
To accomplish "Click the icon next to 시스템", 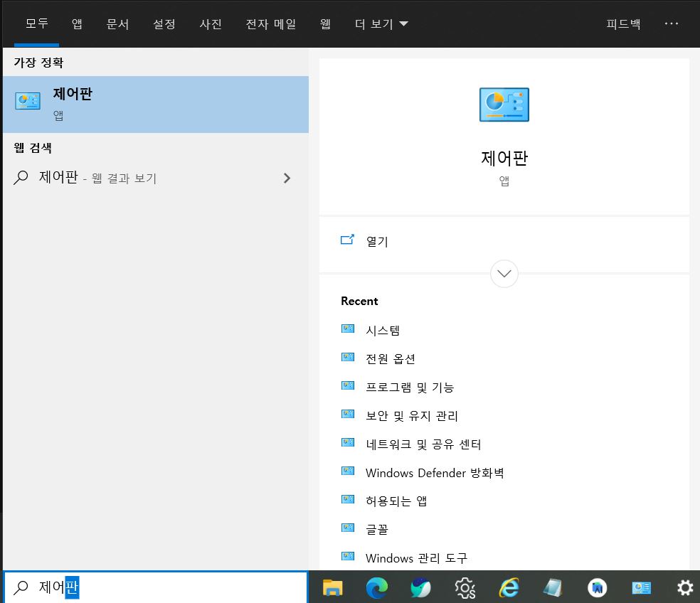I will click(348, 329).
